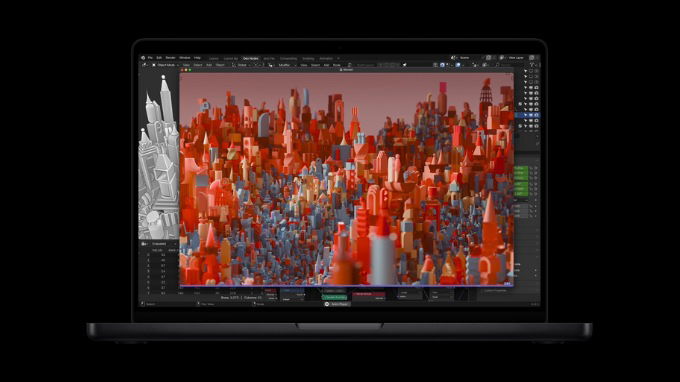
Task: Click the green window zoom button of render window
Action: [190, 70]
